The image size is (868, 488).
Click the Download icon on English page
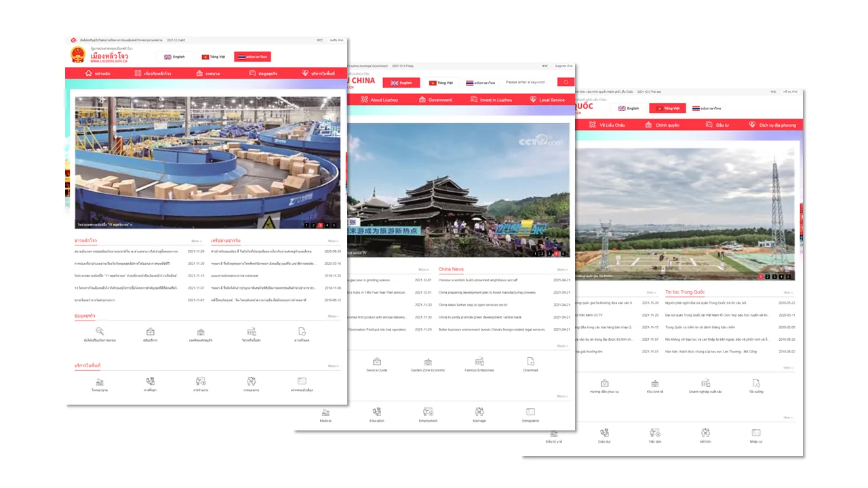530,362
